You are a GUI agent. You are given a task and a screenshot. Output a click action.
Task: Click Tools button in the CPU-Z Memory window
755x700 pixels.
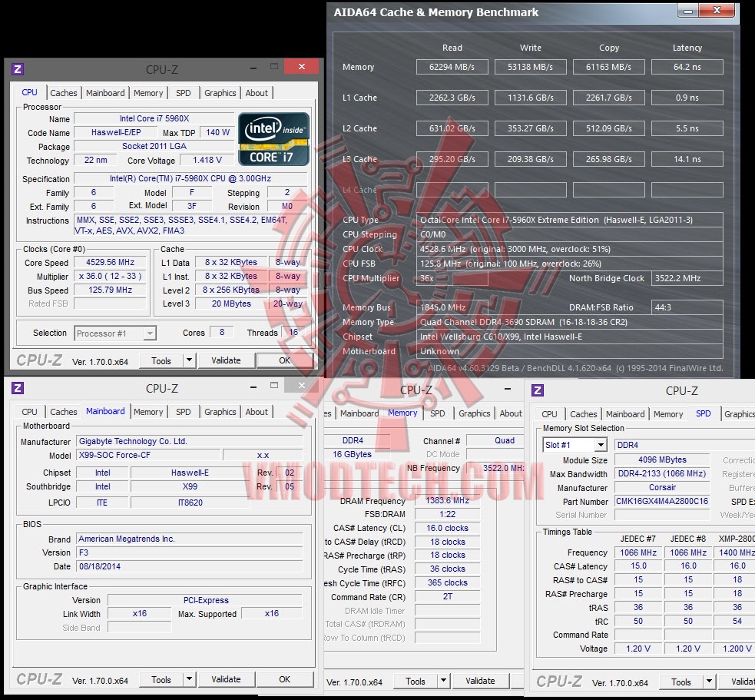[416, 682]
